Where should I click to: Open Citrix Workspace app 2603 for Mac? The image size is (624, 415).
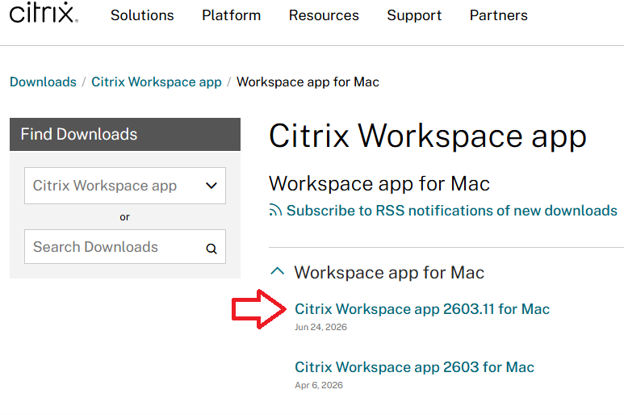coord(414,367)
